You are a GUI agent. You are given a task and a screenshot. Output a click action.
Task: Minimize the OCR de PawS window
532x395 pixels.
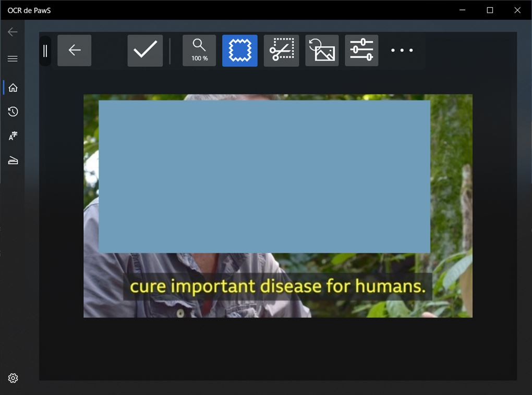pos(462,10)
